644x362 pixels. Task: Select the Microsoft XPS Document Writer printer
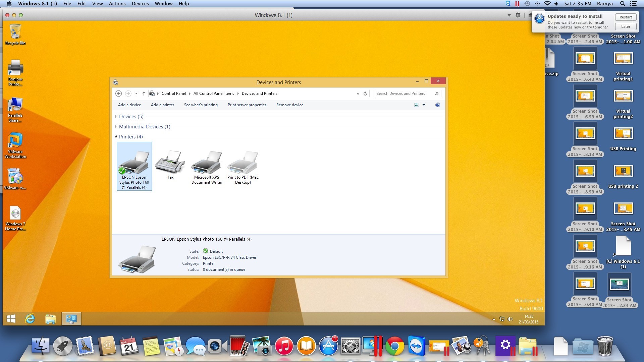click(207, 167)
